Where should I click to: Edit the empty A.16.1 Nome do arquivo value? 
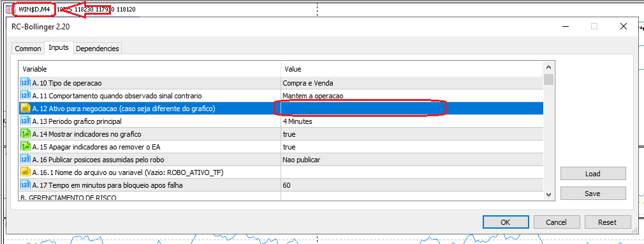412,172
